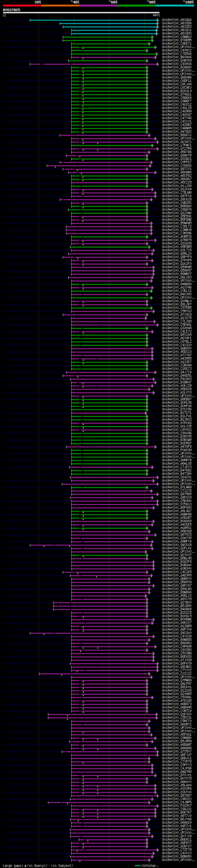Click the UniRef100_C8WW10 hit label
Image resolution: width=197 pixels, height=868 pixels.
click(177, 37)
